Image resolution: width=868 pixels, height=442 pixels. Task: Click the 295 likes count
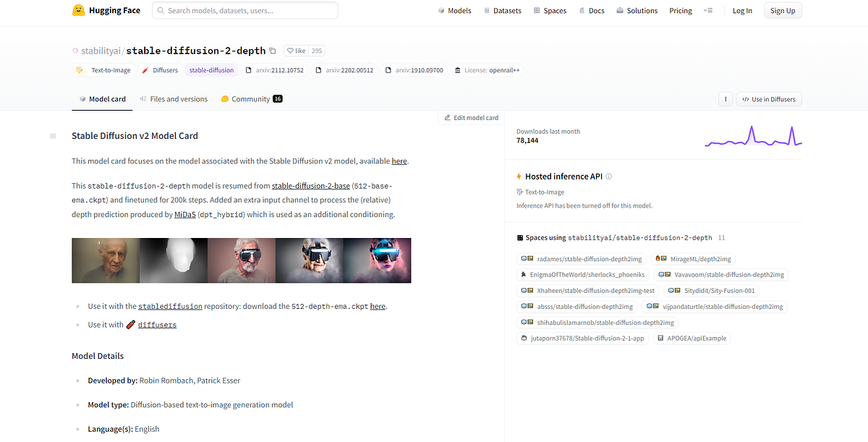point(317,51)
